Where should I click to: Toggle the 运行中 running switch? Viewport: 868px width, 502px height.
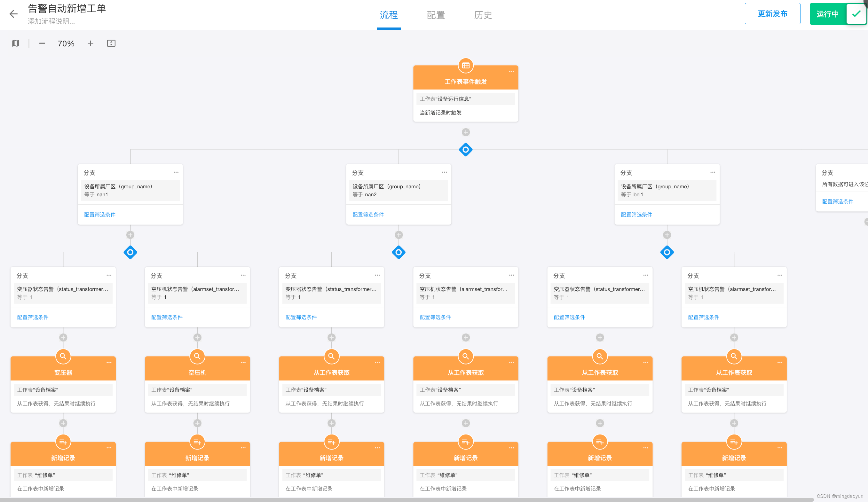pos(838,14)
